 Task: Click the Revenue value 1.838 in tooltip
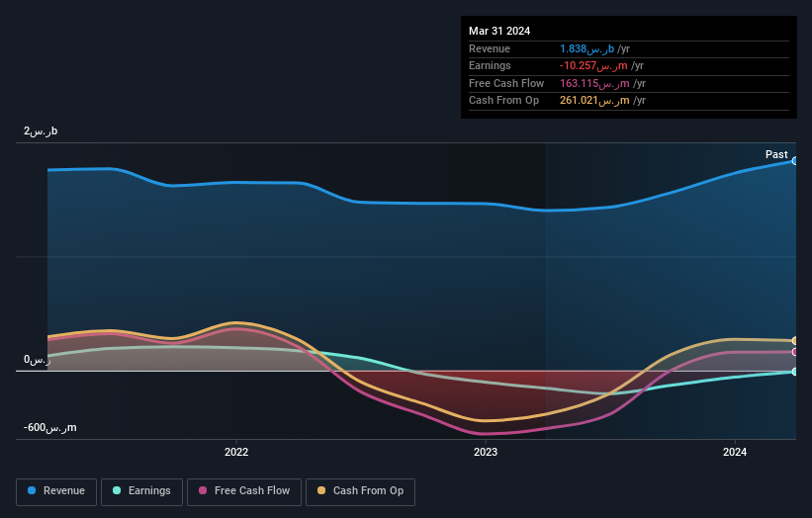coord(586,48)
